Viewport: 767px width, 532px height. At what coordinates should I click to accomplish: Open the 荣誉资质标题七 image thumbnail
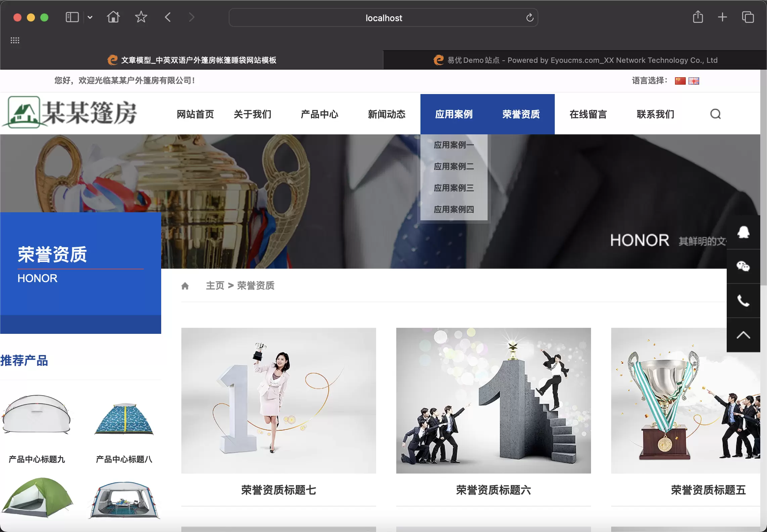(279, 401)
